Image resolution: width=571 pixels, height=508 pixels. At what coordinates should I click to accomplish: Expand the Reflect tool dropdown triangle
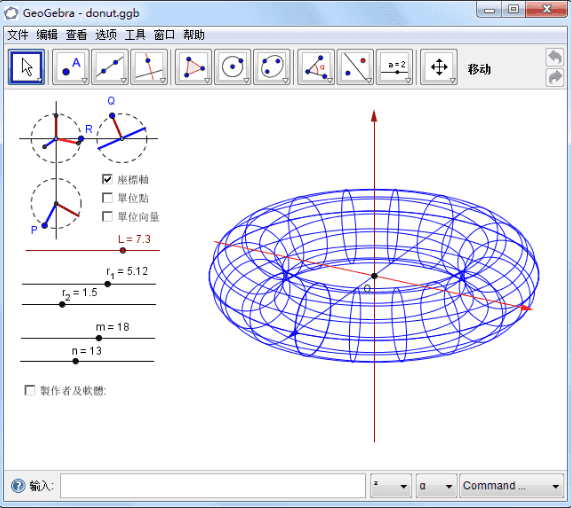[369, 80]
